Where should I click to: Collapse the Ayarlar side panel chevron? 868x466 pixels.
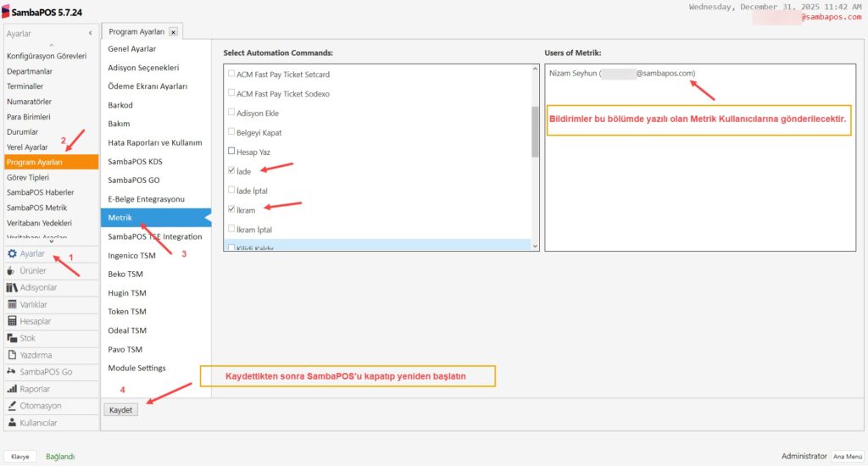[91, 33]
